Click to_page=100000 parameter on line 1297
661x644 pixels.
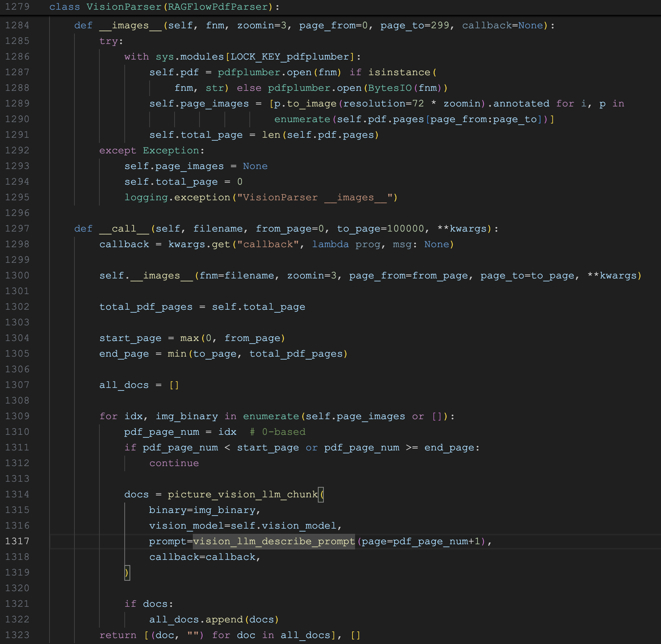click(380, 229)
